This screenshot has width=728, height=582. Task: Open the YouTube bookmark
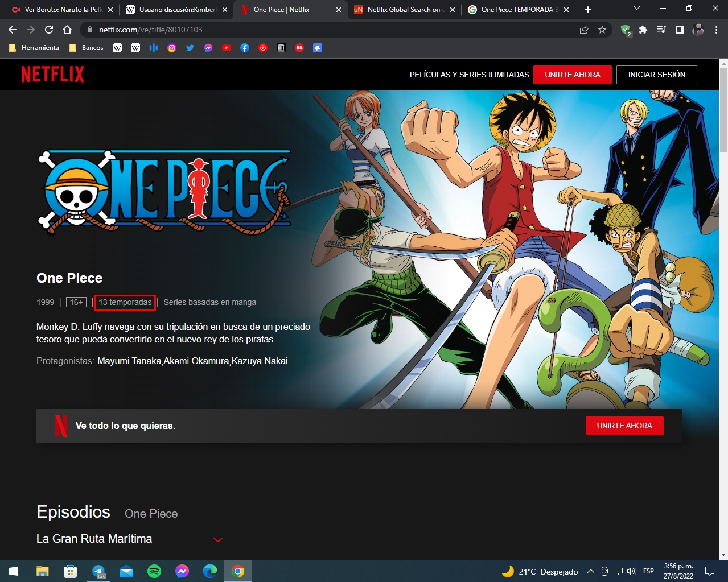click(227, 48)
